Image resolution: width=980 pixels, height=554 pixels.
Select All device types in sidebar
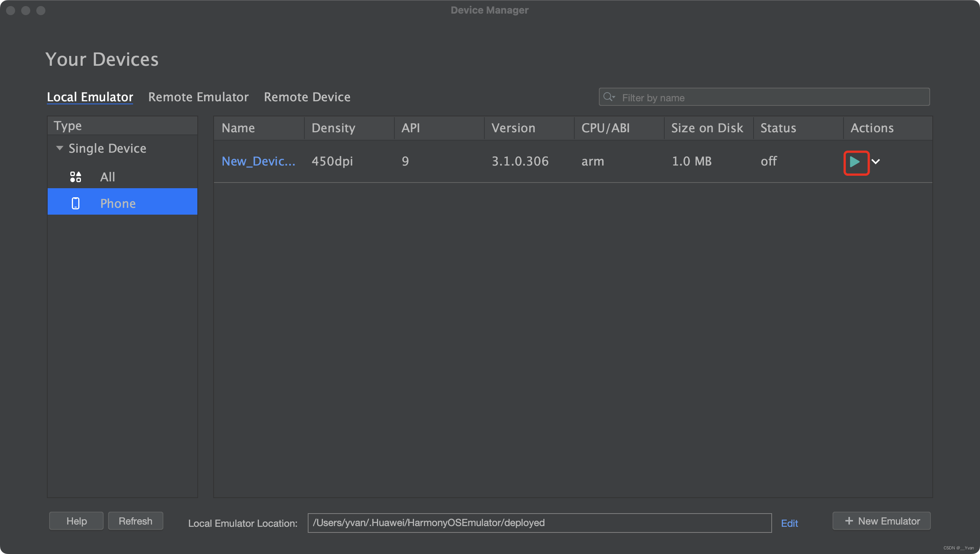click(108, 176)
